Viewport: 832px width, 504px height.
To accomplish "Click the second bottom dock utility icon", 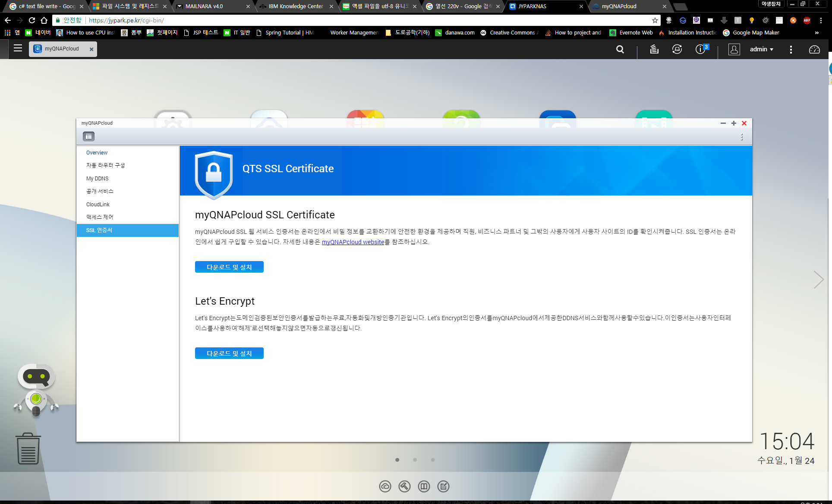I will pyautogui.click(x=404, y=486).
